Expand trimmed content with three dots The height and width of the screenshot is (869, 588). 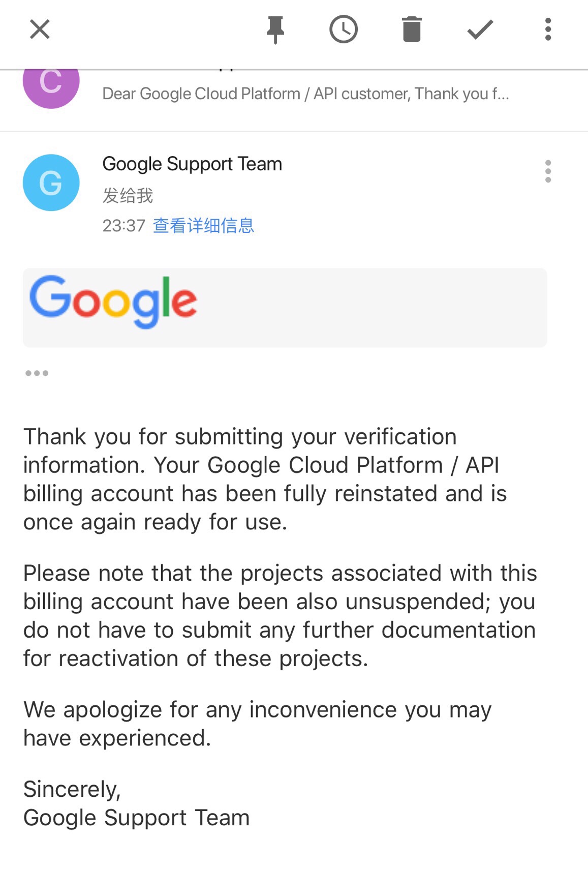(x=37, y=373)
